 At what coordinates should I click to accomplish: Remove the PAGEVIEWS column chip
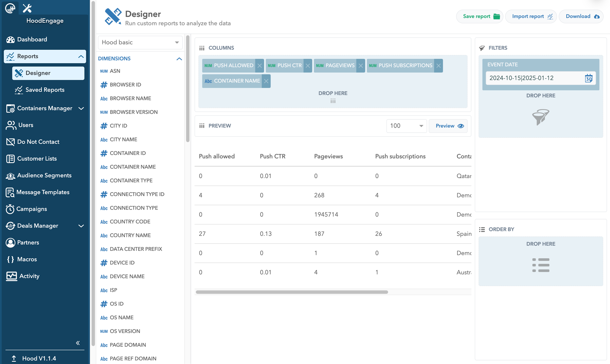(361, 66)
